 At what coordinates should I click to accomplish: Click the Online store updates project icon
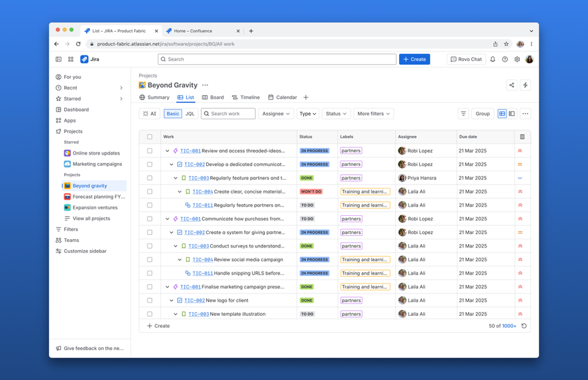pyautogui.click(x=67, y=153)
